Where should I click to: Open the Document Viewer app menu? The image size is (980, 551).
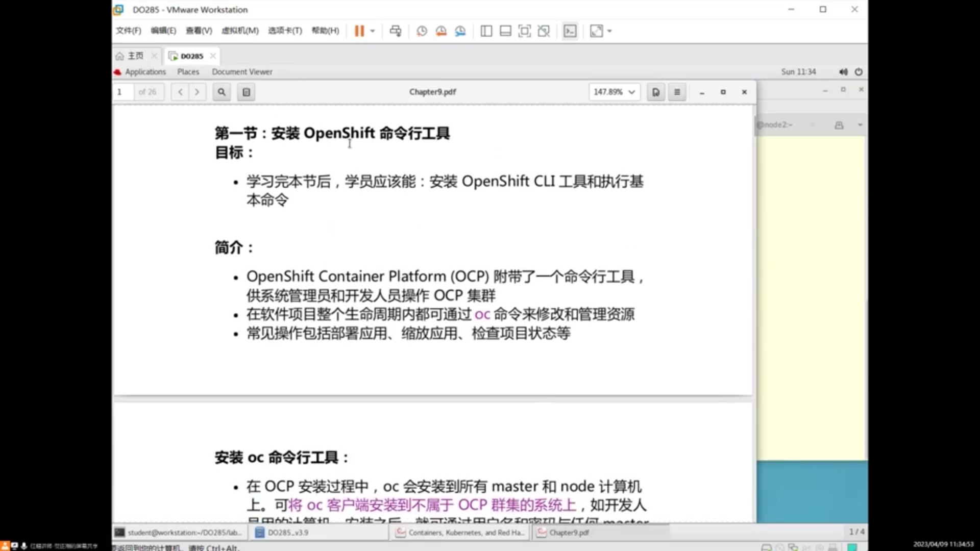click(242, 72)
